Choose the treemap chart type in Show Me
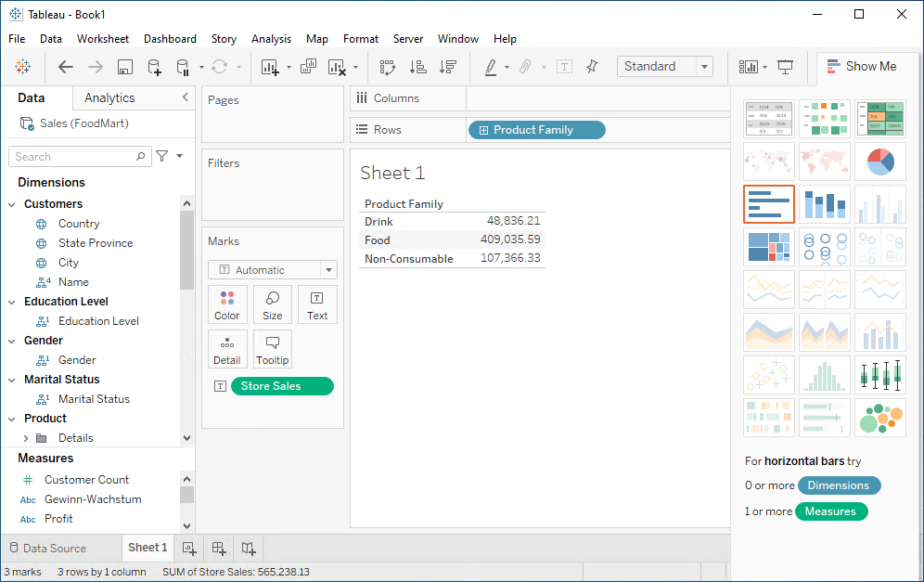This screenshot has width=924, height=582. click(x=769, y=247)
